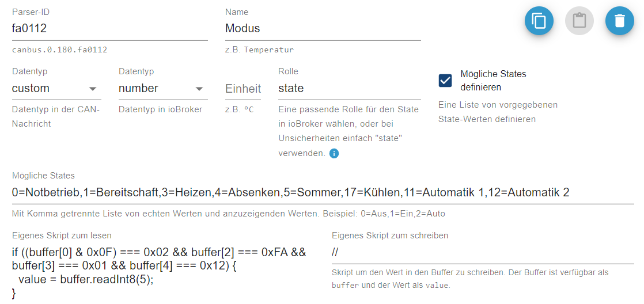Screen dimensions: 644x304
Task: Focus the Einheit unit input field
Action: point(243,89)
